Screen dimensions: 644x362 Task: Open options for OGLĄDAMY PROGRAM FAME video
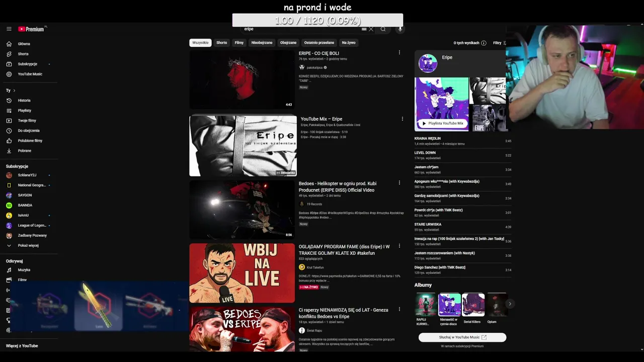(x=399, y=246)
